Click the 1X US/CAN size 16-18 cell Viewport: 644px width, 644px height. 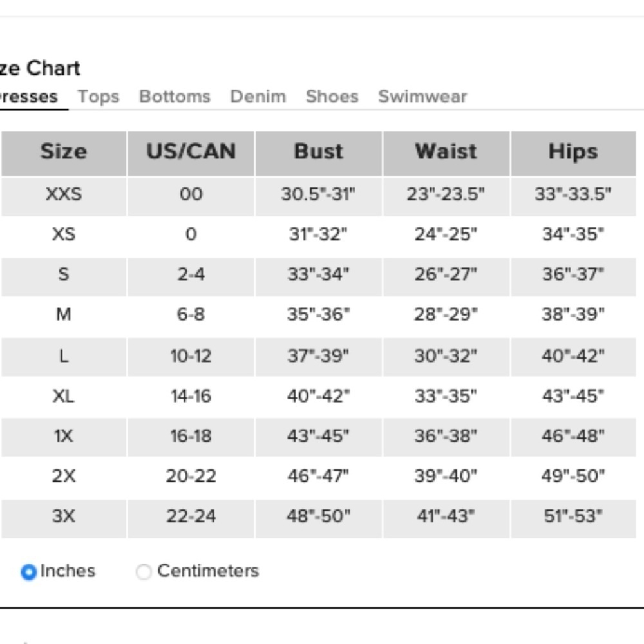click(191, 436)
